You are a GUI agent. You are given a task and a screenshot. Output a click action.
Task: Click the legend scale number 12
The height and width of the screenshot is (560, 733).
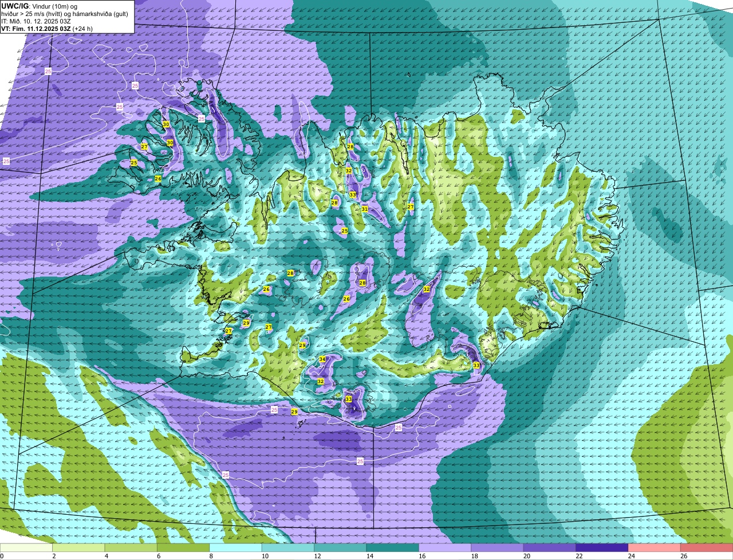click(x=317, y=556)
